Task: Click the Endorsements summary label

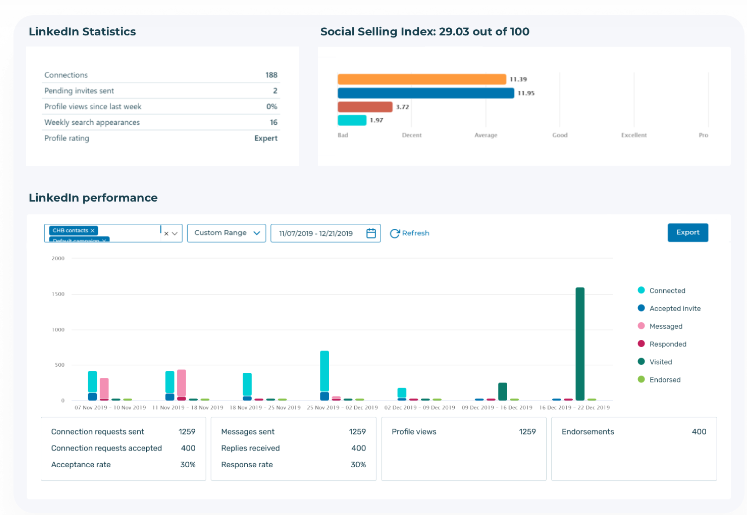Action: coord(587,432)
